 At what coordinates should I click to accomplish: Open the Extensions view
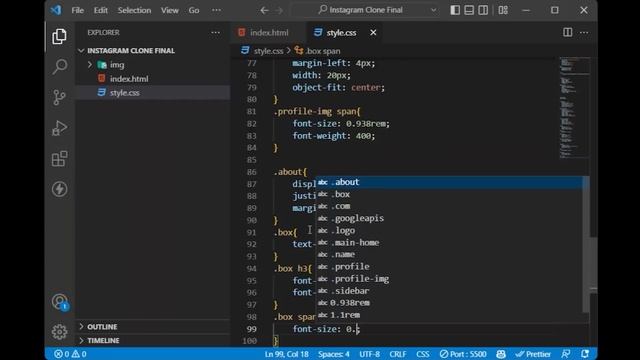pos(60,158)
